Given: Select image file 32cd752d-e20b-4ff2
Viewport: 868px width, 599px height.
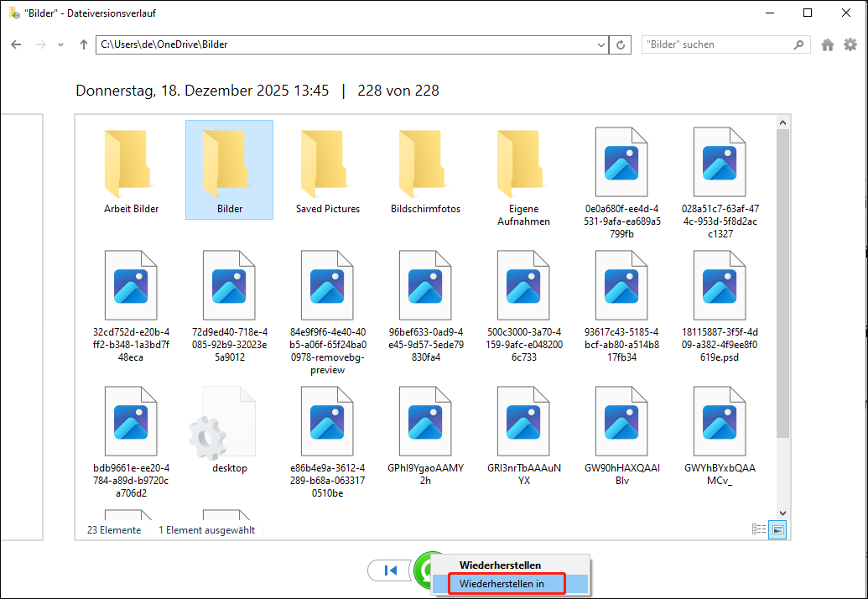Looking at the screenshot, I should tap(131, 305).
